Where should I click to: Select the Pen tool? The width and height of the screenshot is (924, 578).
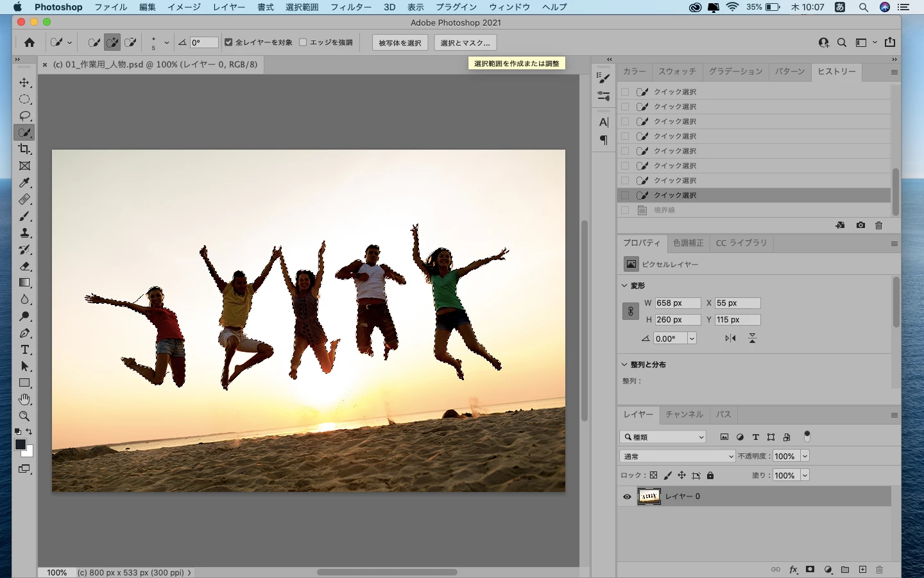24,333
